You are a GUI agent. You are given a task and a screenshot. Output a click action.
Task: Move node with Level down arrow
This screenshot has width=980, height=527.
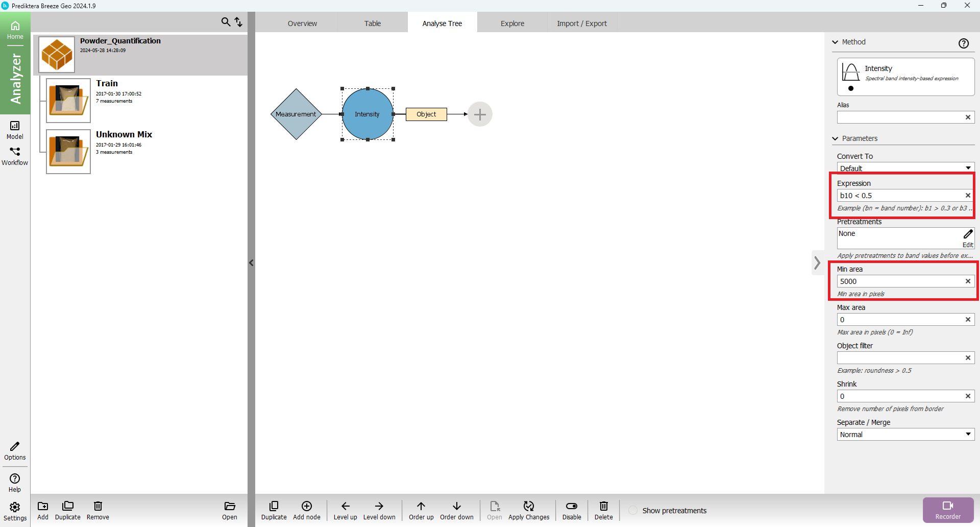[x=379, y=510]
